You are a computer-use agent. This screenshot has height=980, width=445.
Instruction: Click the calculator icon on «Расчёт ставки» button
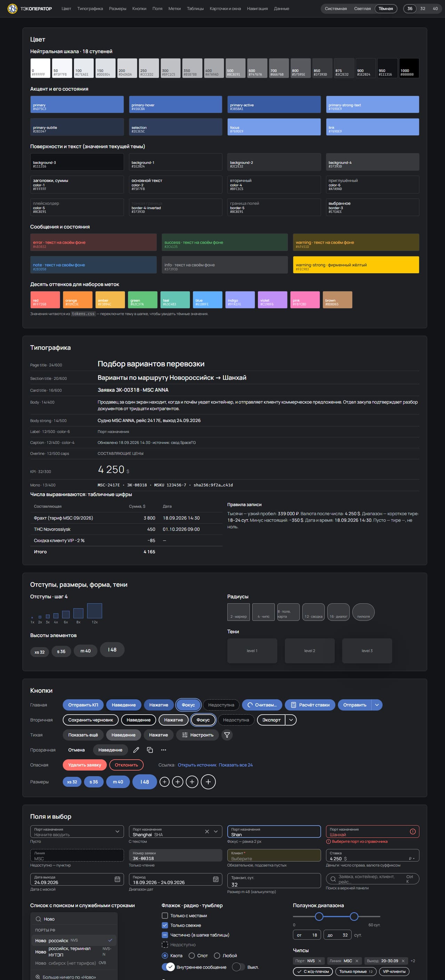(293, 705)
